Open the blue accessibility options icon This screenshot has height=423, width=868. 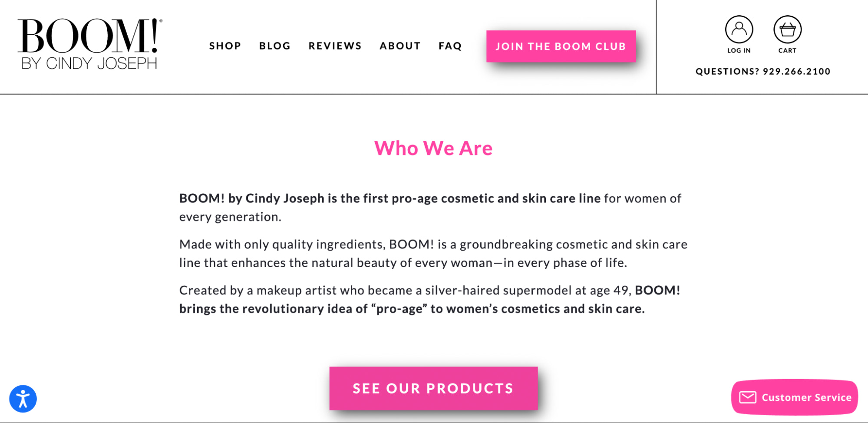point(23,399)
